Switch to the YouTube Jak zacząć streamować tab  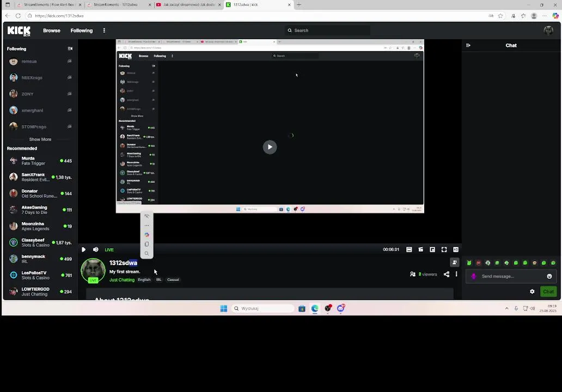click(x=188, y=5)
